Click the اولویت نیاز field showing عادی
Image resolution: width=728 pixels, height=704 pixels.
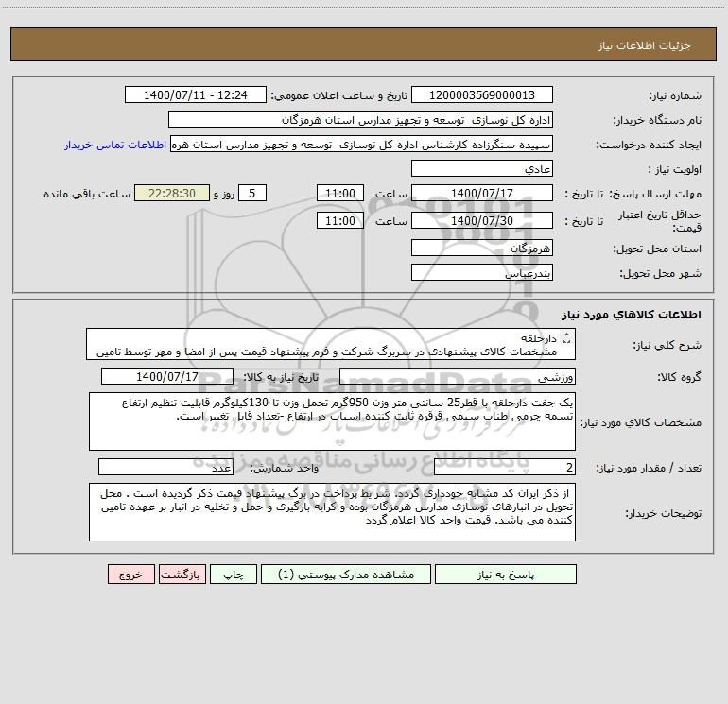[x=482, y=168]
